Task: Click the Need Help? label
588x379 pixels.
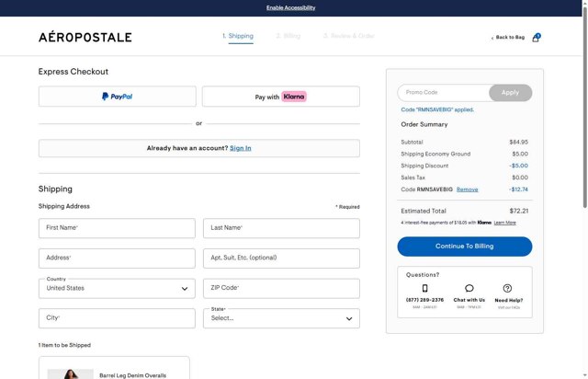Action: pos(509,301)
